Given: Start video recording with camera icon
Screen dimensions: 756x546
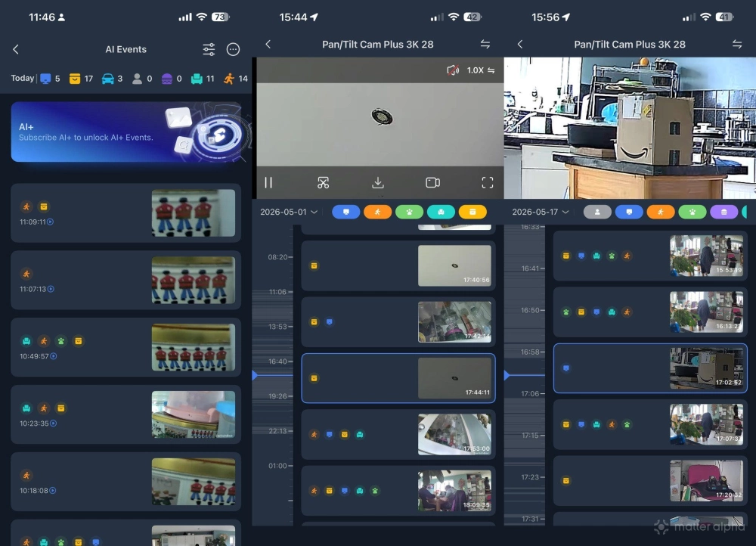Looking at the screenshot, I should click(x=432, y=182).
